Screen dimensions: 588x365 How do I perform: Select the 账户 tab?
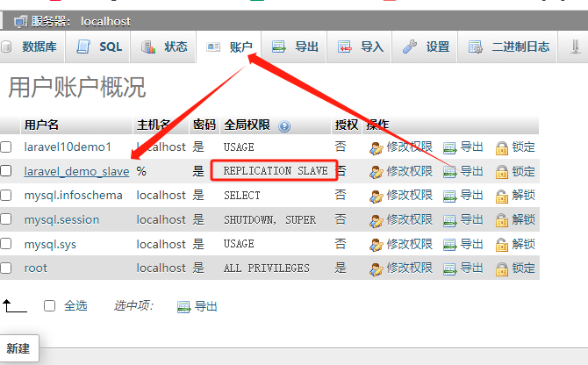229,47
